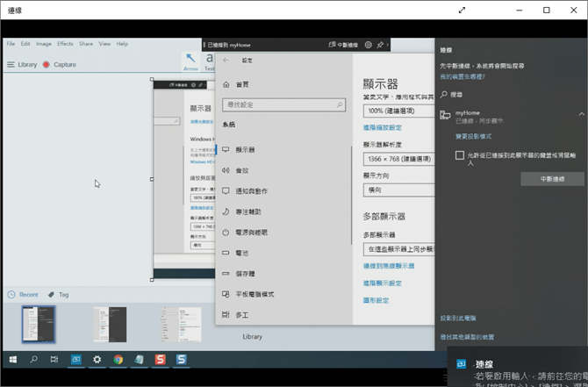Click 投影到此電腦 link
The image size is (588, 387).
(x=458, y=318)
